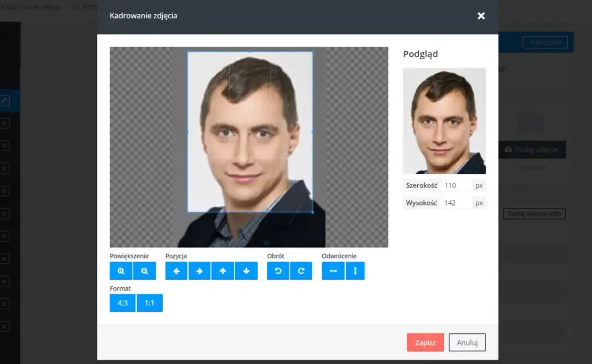Rotate photo counterclockwise

pos(278,271)
